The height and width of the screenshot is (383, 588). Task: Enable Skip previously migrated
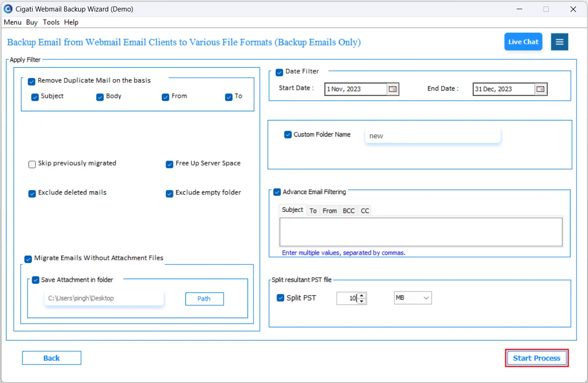pyautogui.click(x=32, y=164)
